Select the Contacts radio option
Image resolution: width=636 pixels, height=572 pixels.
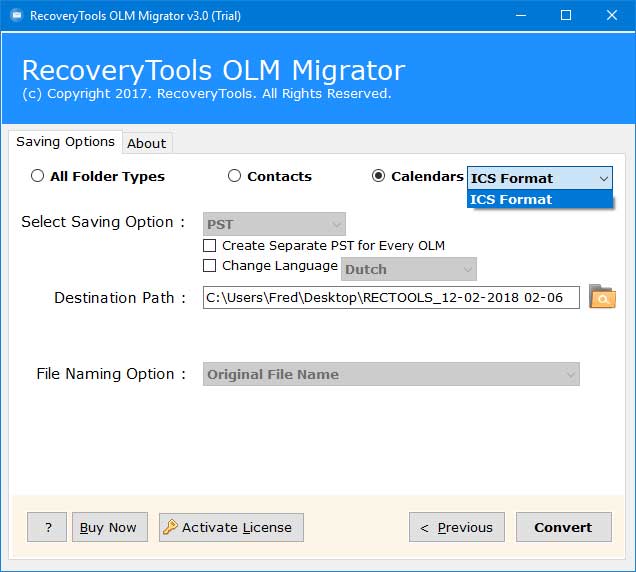pos(235,176)
